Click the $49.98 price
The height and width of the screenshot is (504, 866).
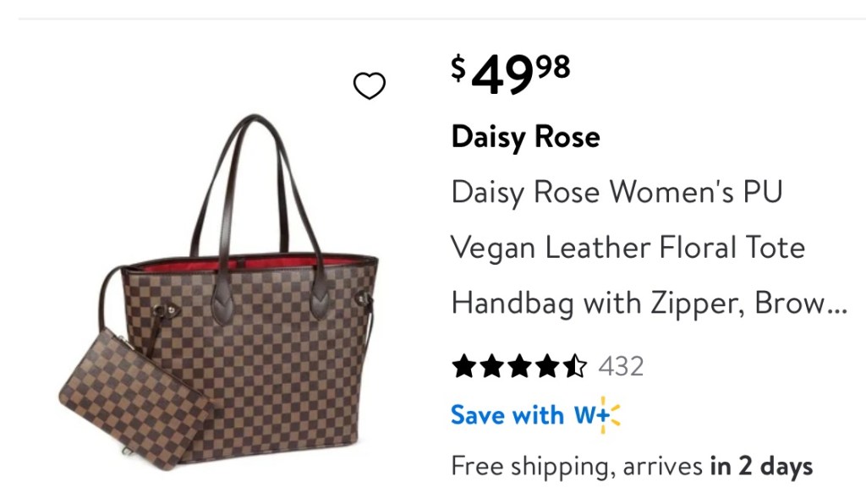(510, 74)
